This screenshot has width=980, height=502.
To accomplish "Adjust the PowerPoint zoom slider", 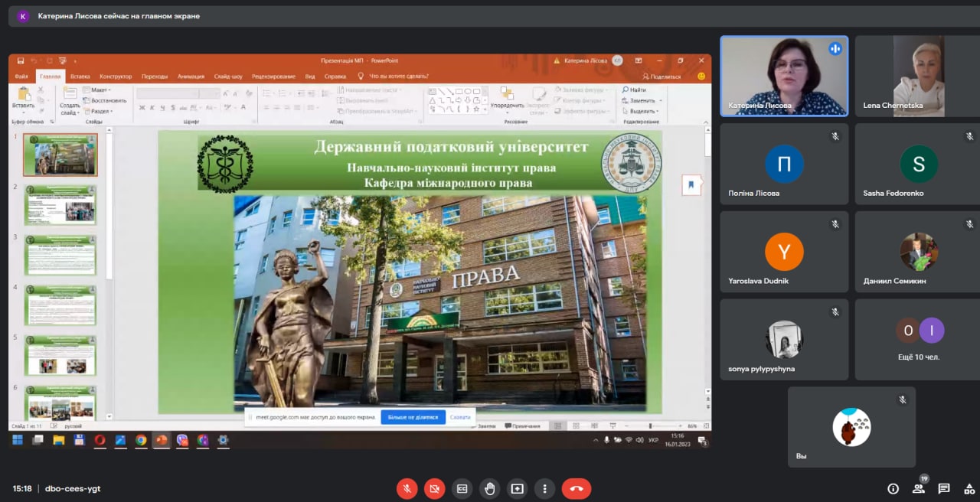I will [650, 426].
